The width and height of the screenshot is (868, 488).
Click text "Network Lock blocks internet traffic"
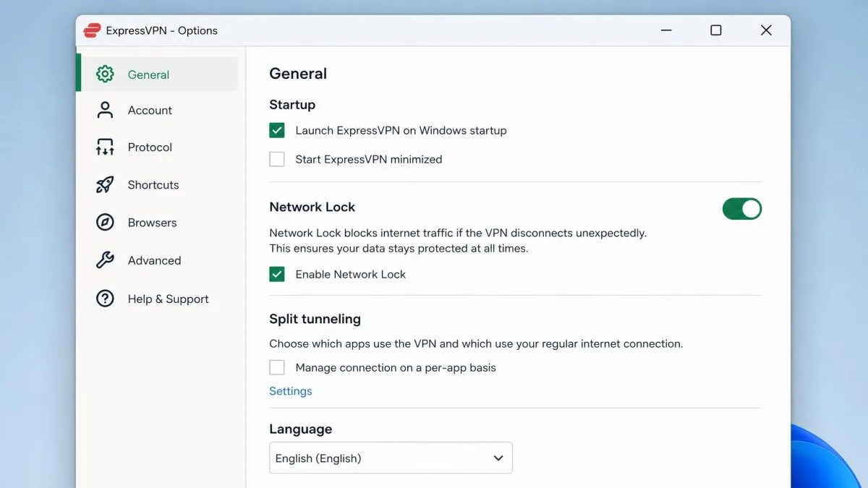(363, 234)
